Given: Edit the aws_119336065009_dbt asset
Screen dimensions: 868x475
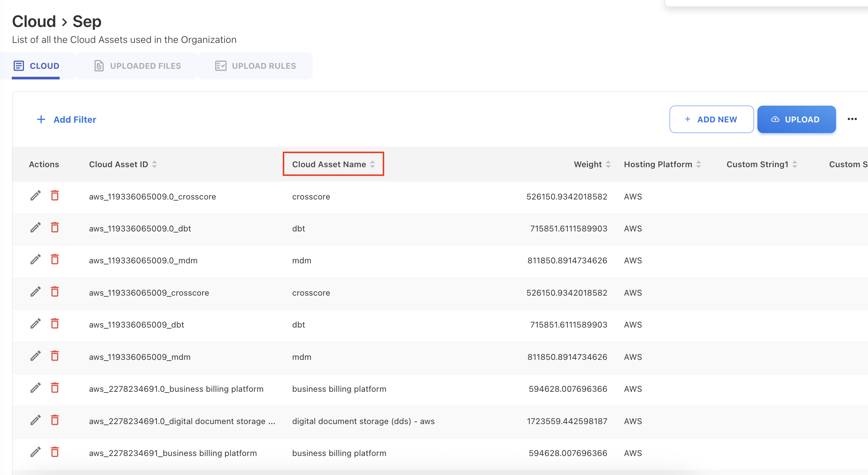Looking at the screenshot, I should (x=35, y=324).
